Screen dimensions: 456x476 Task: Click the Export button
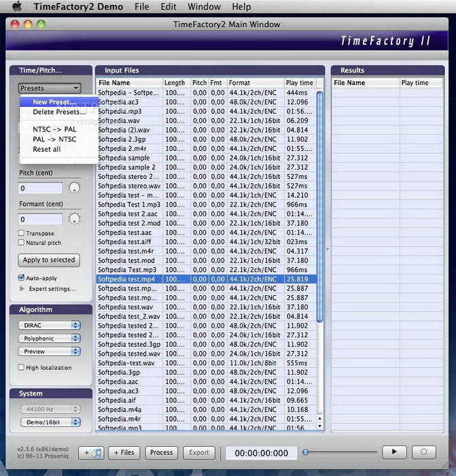tap(199, 453)
